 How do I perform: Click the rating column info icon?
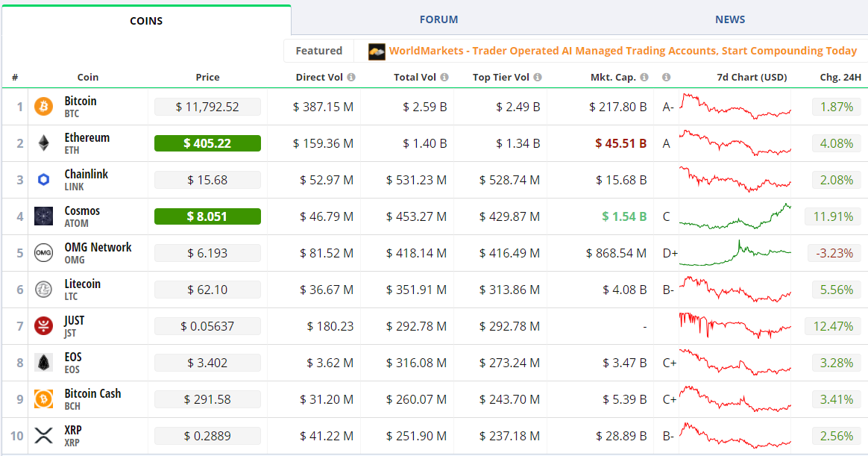pyautogui.click(x=667, y=77)
